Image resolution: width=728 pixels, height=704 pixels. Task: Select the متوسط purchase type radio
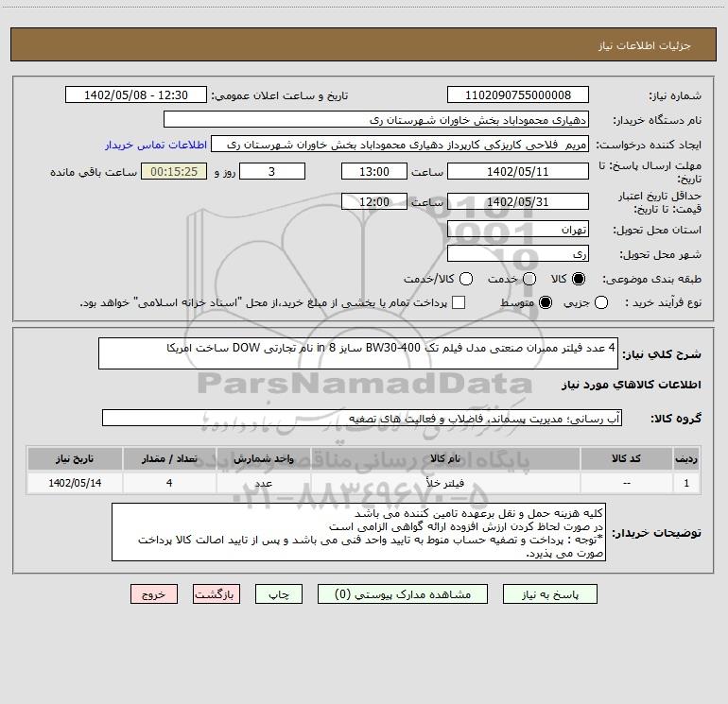(x=546, y=302)
